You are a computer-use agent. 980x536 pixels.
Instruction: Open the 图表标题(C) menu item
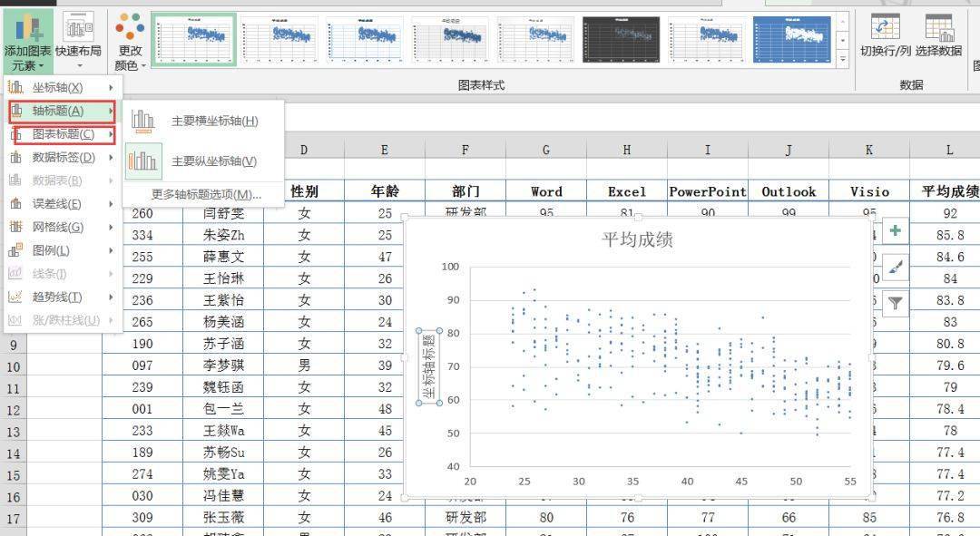[x=62, y=134]
